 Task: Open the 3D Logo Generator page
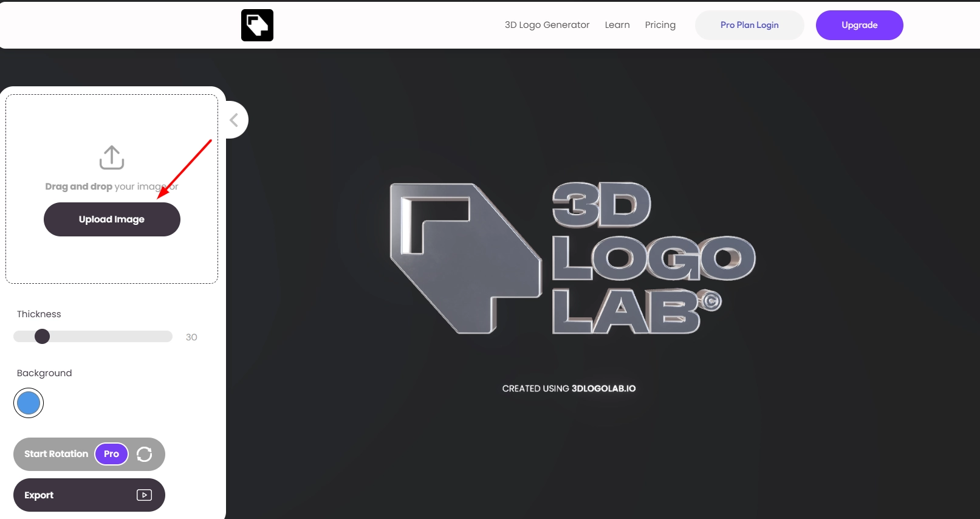click(x=547, y=25)
